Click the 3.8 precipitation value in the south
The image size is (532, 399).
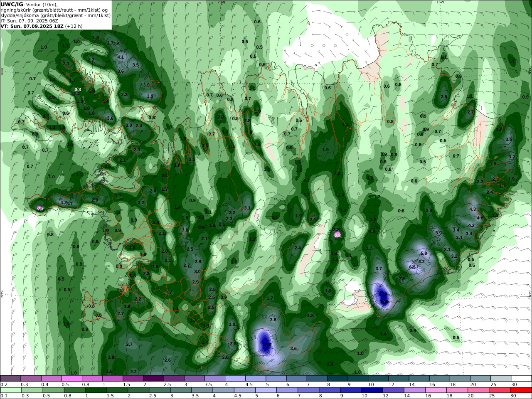click(273, 320)
